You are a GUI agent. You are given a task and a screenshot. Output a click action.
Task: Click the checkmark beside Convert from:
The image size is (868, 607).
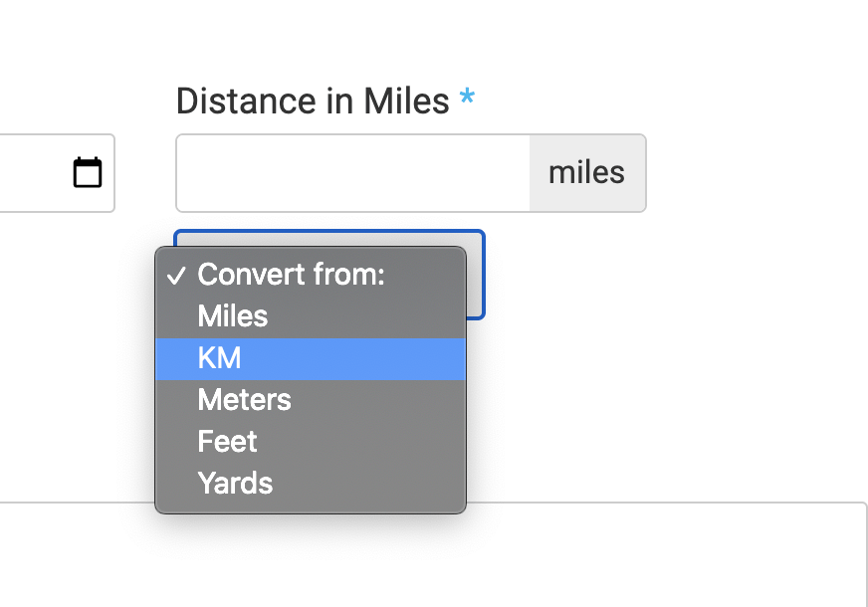(176, 275)
